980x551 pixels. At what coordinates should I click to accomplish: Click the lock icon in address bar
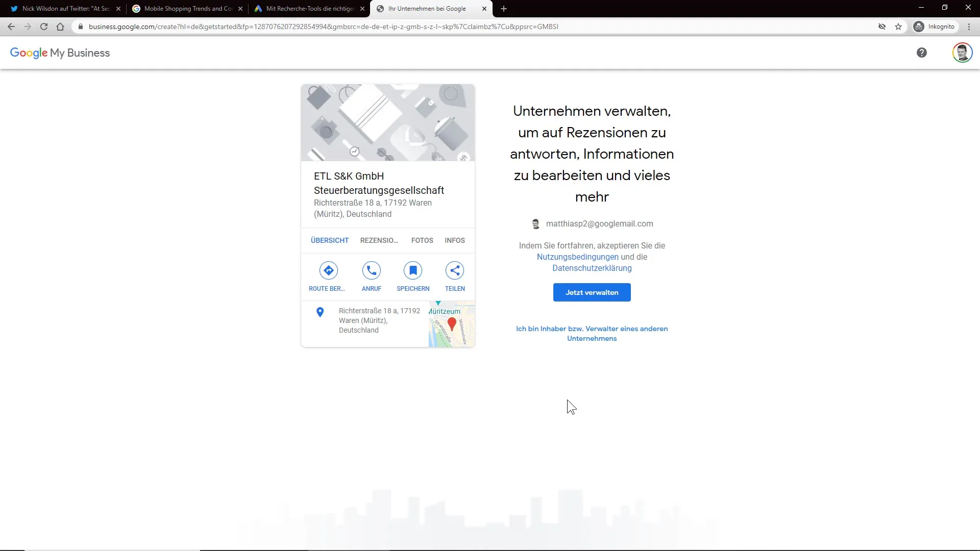(80, 27)
